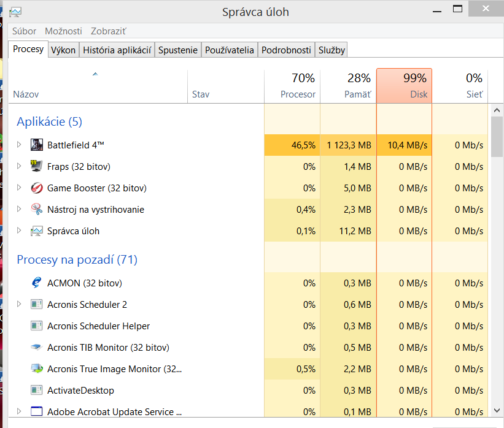
Task: Select the Adobe Acrobat Update Service row
Action: (x=248, y=410)
